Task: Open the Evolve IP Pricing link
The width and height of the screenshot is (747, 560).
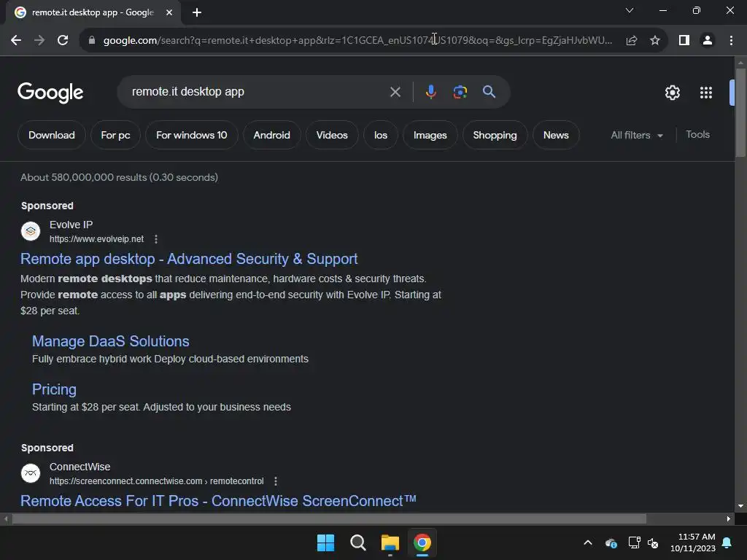Action: [x=54, y=389]
